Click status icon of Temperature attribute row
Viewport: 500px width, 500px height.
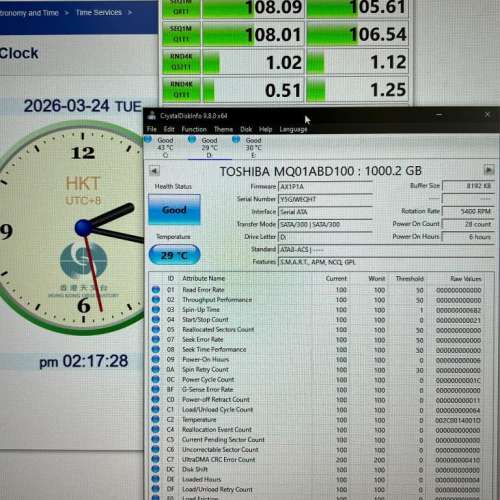click(156, 419)
